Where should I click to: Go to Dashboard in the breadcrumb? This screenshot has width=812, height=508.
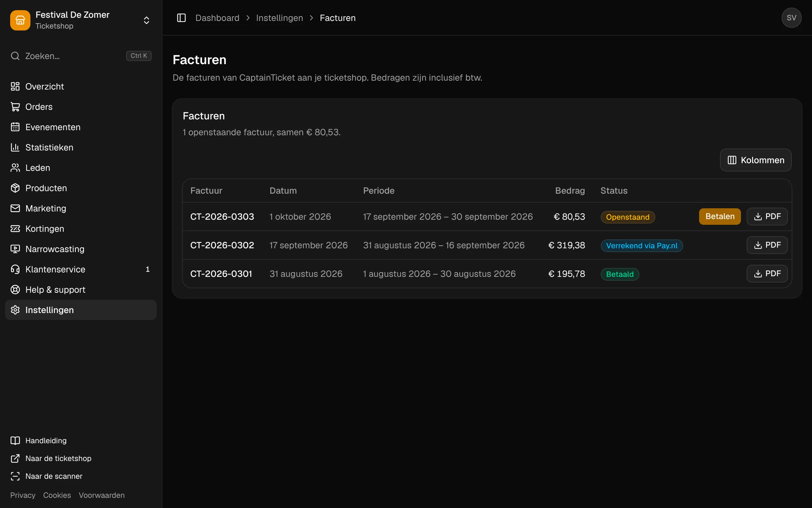point(217,18)
